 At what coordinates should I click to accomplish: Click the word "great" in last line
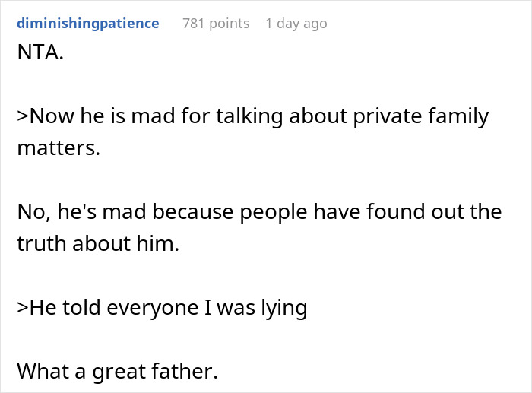(116, 372)
